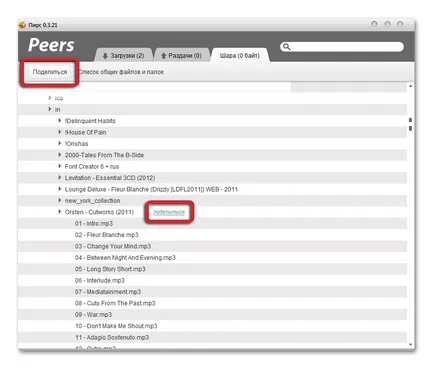Select 10 - Don't Make Me Shout.mp3
Screen dimensions: 434x371
click(x=212, y=326)
